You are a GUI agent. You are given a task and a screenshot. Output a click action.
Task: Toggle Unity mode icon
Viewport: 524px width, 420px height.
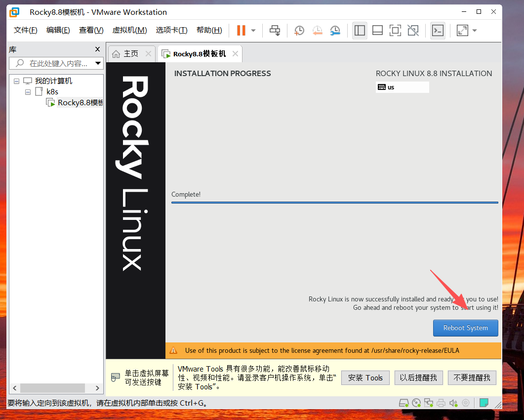[413, 31]
